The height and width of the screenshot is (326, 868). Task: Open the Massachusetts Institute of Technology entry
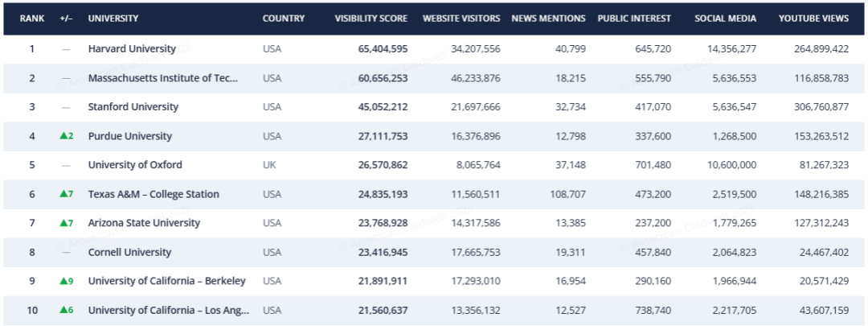162,78
